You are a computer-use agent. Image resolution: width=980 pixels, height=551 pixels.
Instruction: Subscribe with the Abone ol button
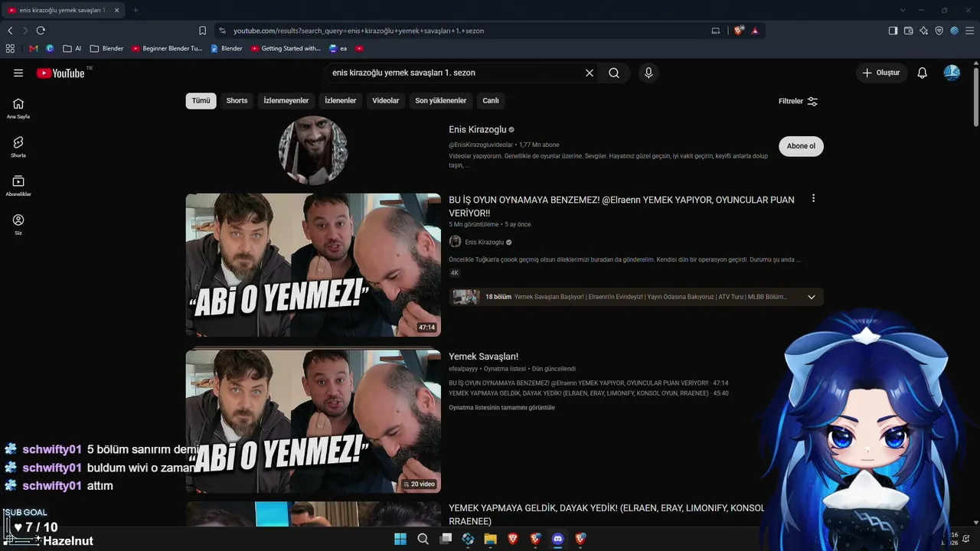click(x=801, y=146)
